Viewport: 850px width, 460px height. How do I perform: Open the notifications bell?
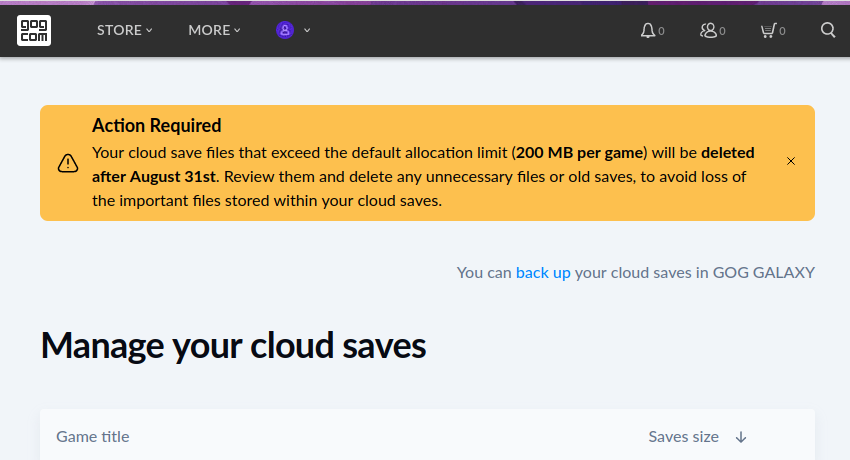point(648,30)
